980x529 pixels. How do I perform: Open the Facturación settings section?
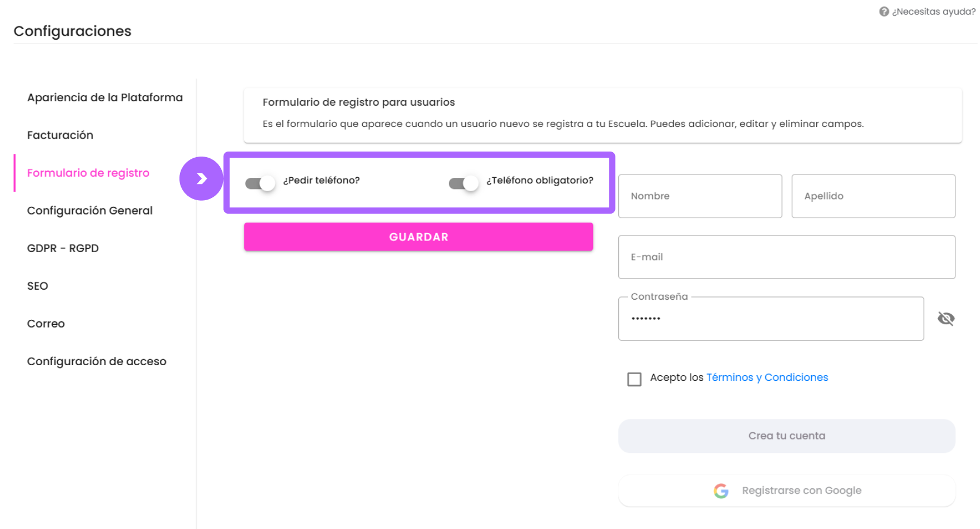60,135
